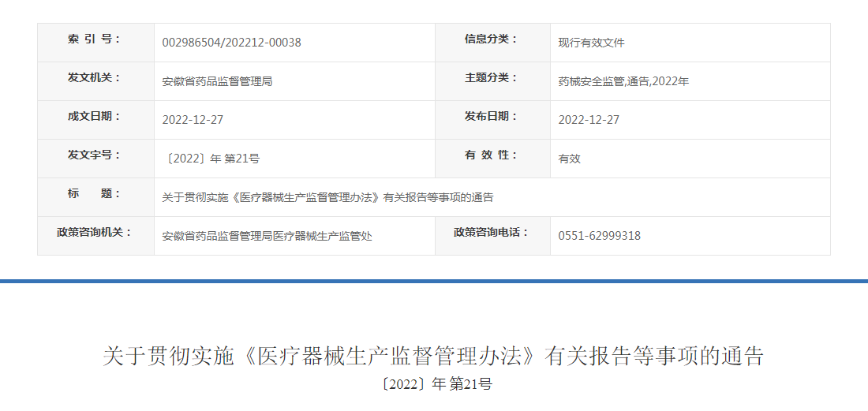
Task: Select the phone number 0551-62999318
Action: [599, 236]
